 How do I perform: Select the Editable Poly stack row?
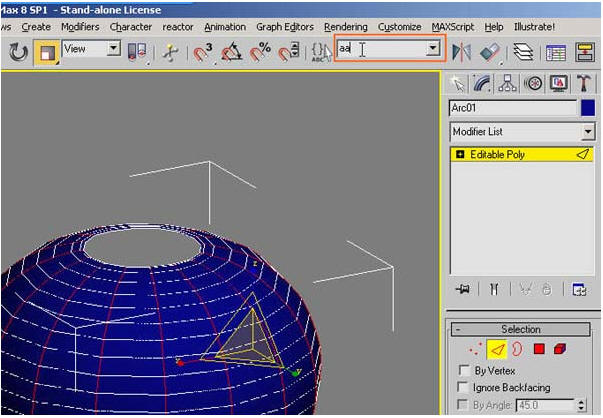[522, 155]
